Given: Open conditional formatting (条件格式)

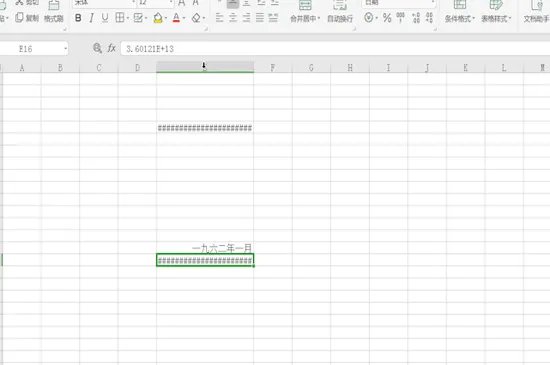Looking at the screenshot, I should tap(460, 12).
